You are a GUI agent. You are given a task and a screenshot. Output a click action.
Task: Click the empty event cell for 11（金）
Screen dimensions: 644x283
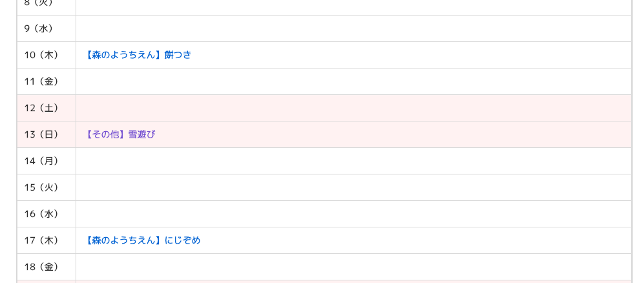(x=353, y=81)
